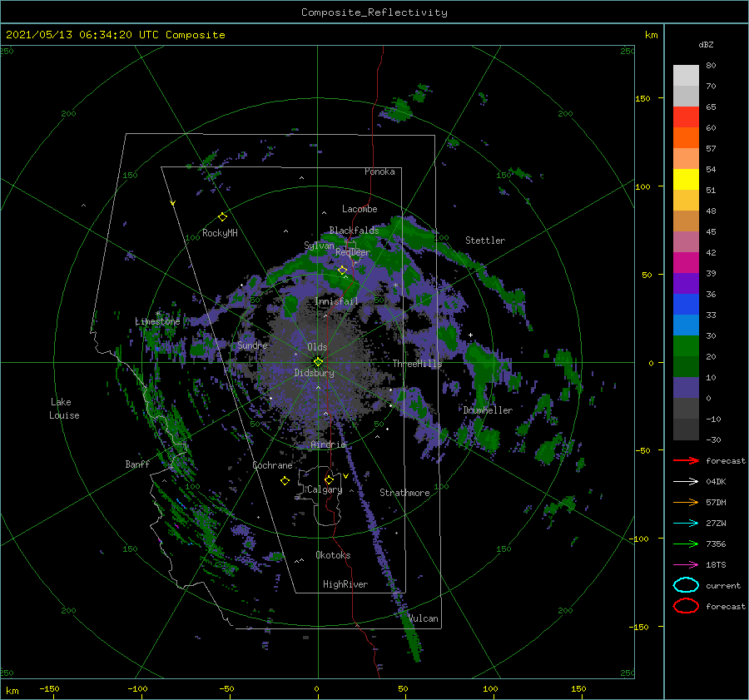This screenshot has width=749, height=700.
Task: Click the Limestone label
Action: pyautogui.click(x=157, y=321)
